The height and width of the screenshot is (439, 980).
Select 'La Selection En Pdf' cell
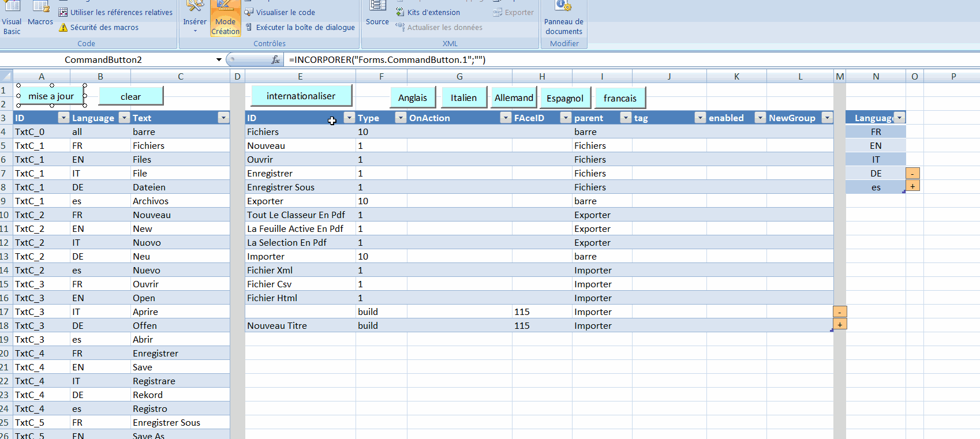click(x=300, y=242)
